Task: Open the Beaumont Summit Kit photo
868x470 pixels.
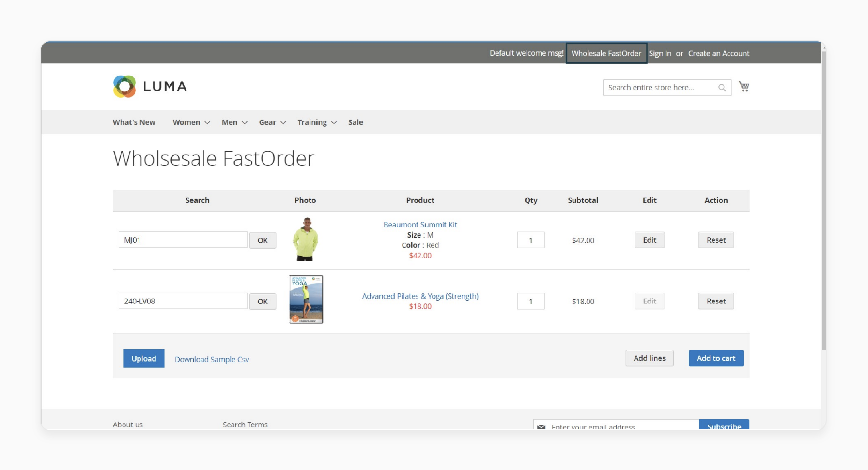Action: pyautogui.click(x=306, y=240)
